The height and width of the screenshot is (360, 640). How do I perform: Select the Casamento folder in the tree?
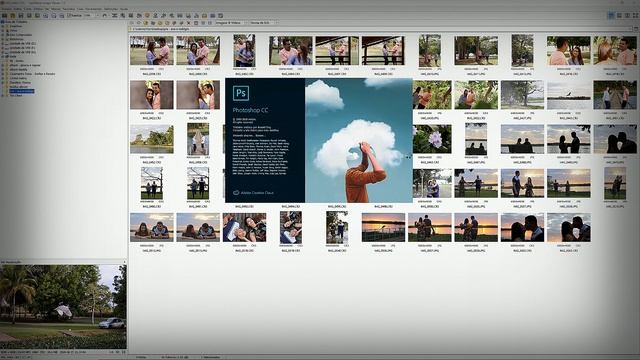pos(33,74)
